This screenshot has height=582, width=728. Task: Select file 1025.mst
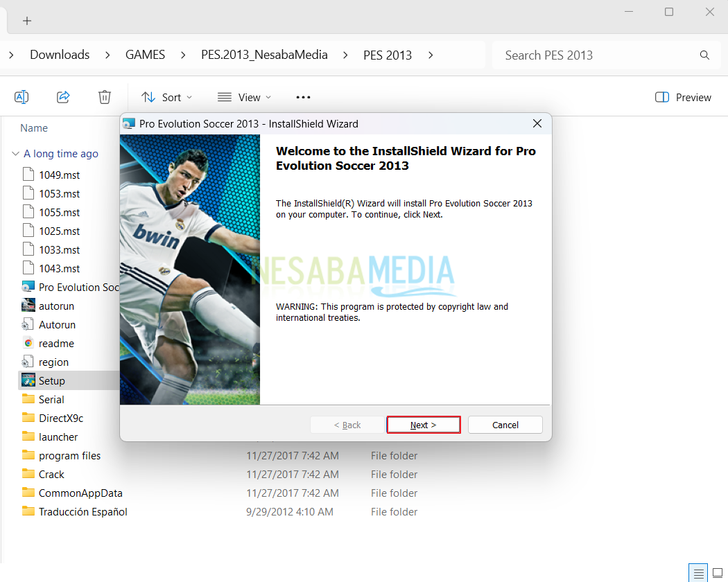pyautogui.click(x=60, y=231)
